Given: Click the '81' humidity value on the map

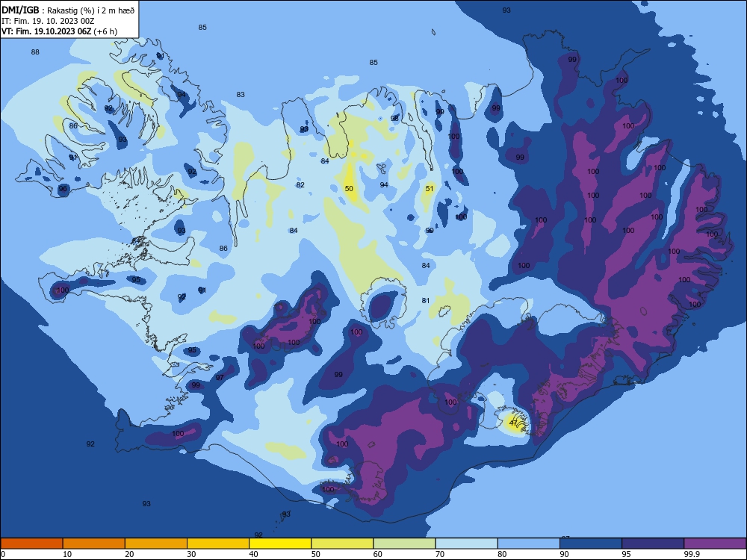Looking at the screenshot, I should (426, 300).
